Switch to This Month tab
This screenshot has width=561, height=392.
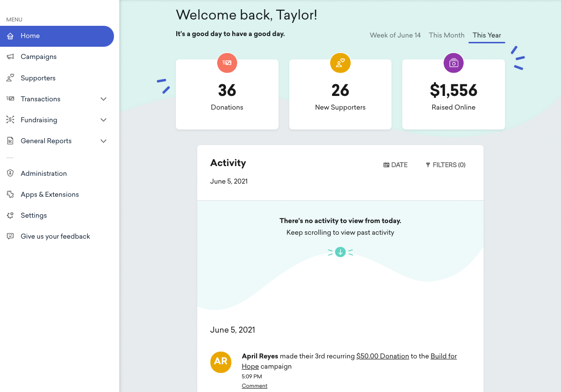click(447, 35)
